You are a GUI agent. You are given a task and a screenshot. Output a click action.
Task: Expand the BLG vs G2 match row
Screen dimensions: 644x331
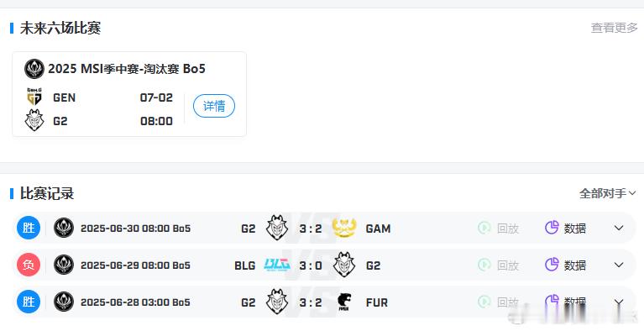[619, 265]
